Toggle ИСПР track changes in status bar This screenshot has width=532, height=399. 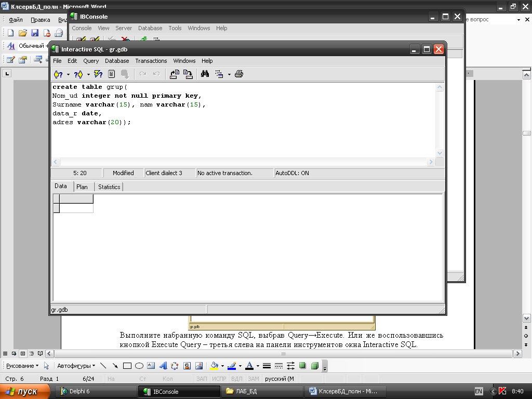pyautogui.click(x=219, y=379)
